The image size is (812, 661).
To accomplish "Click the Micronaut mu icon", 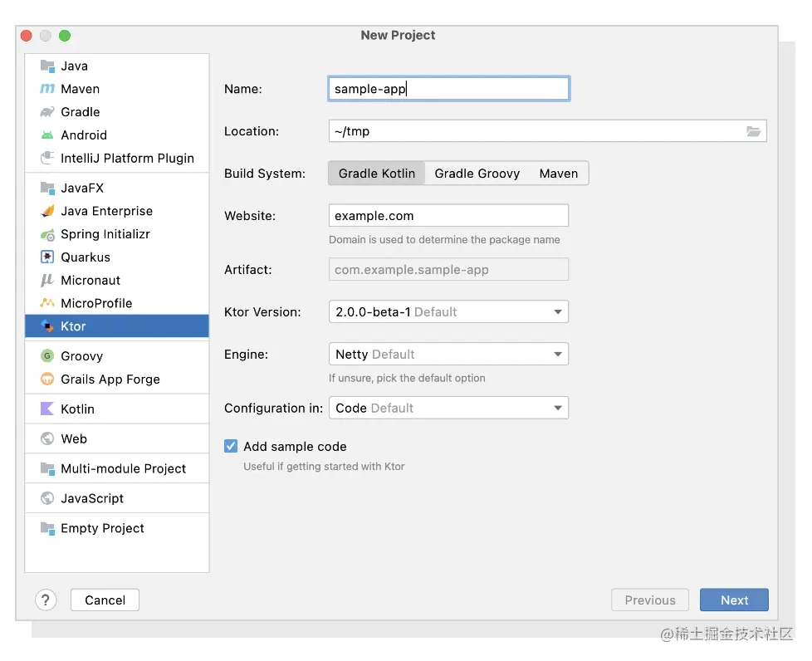I will [x=47, y=281].
